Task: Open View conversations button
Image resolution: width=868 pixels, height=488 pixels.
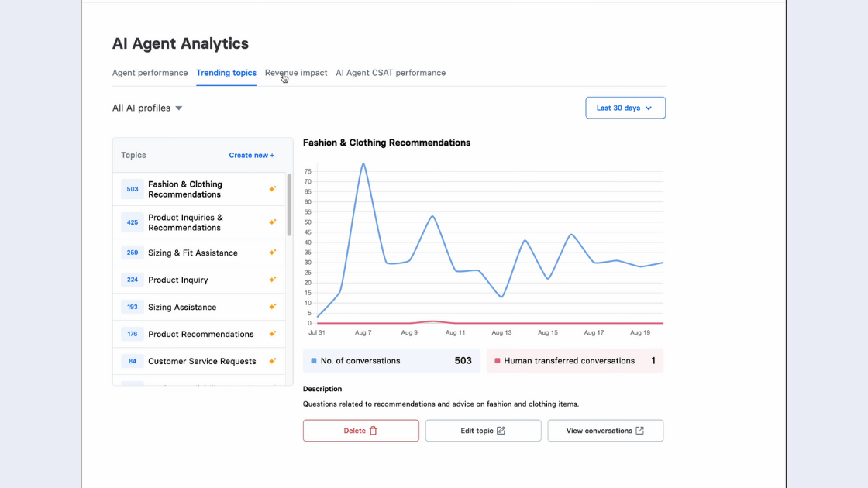Action: pyautogui.click(x=604, y=431)
